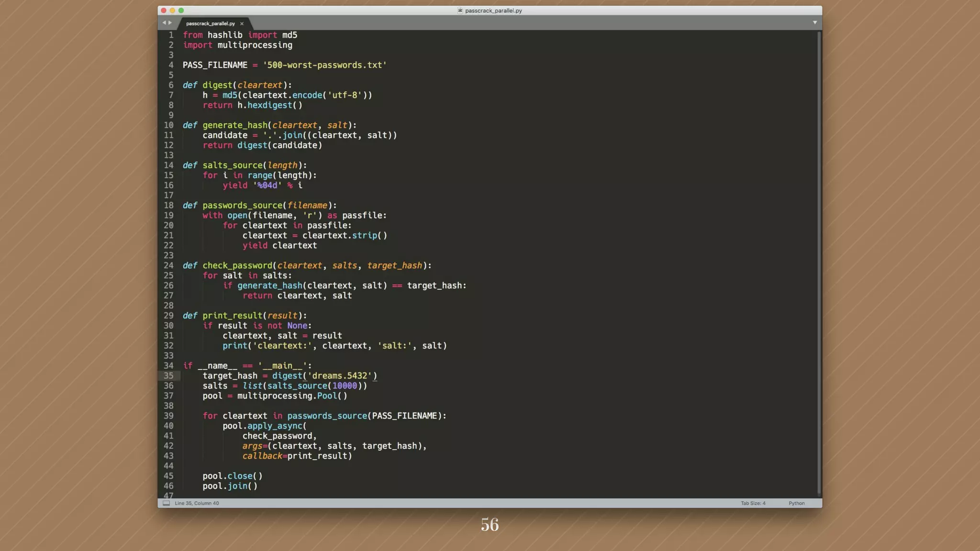
Task: Click 'hashlib' on line 1
Action: [225, 35]
